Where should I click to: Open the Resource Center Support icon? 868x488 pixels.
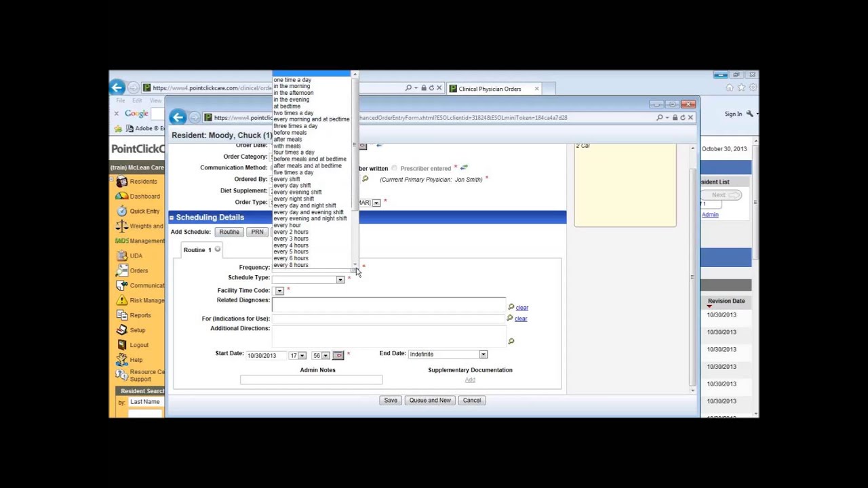[121, 375]
